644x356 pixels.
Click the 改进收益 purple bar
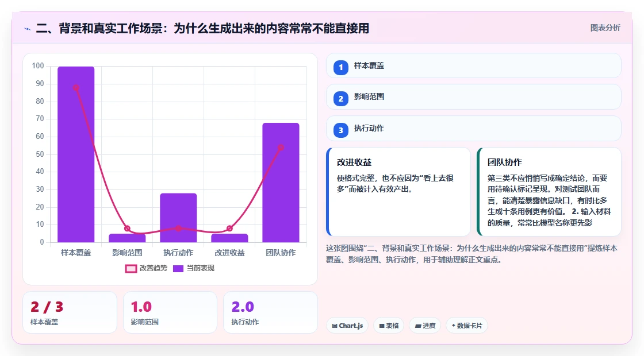point(229,238)
